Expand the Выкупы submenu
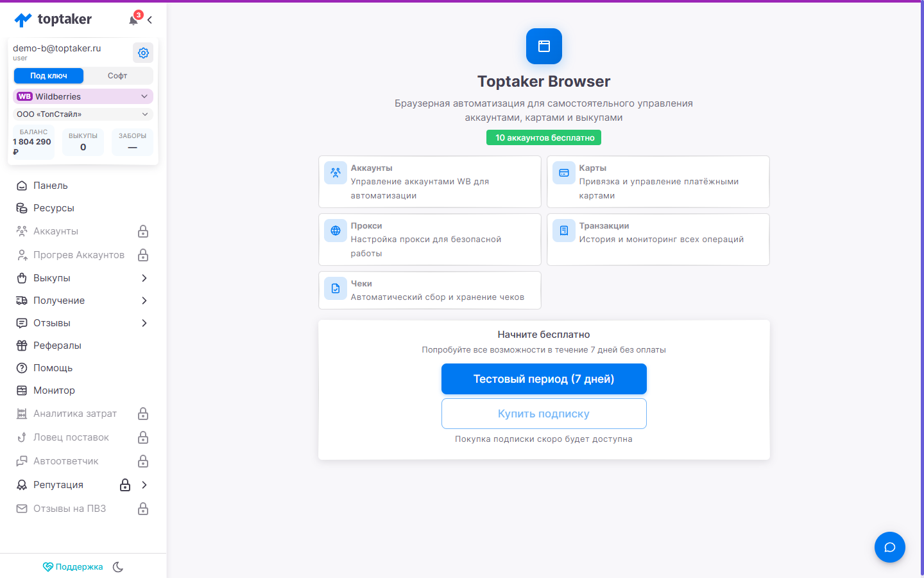This screenshot has height=578, width=924. click(144, 278)
